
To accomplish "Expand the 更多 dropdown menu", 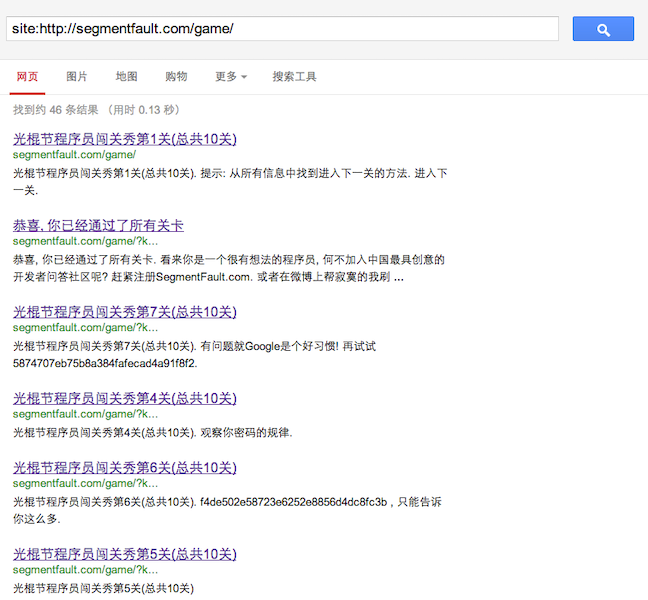I will click(x=230, y=77).
